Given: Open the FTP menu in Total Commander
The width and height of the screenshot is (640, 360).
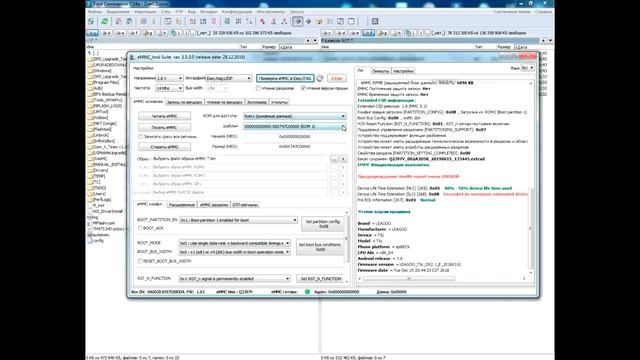Looking at the screenshot, I should point(179,12).
